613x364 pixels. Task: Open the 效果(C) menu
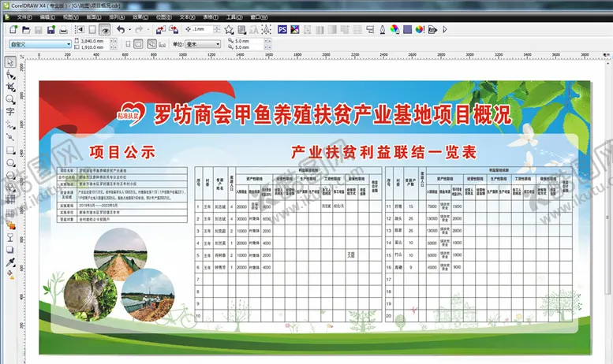pyautogui.click(x=140, y=17)
